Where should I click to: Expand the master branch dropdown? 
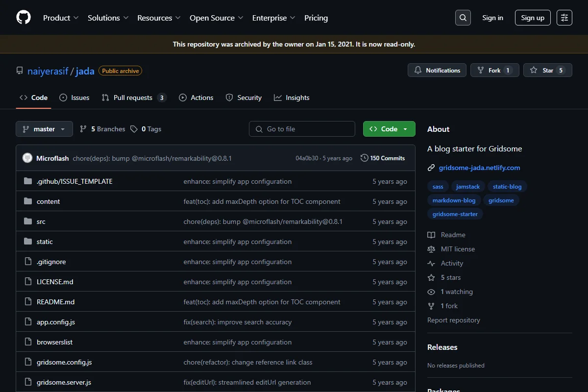44,129
